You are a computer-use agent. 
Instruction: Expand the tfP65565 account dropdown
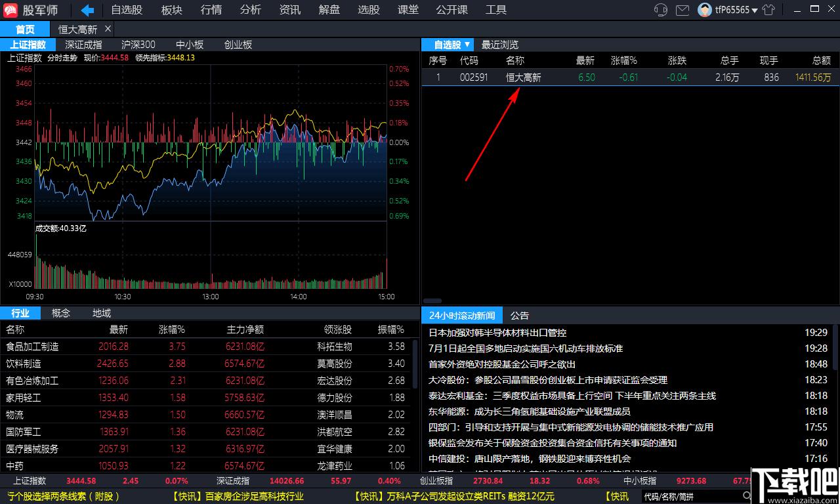tap(736, 10)
